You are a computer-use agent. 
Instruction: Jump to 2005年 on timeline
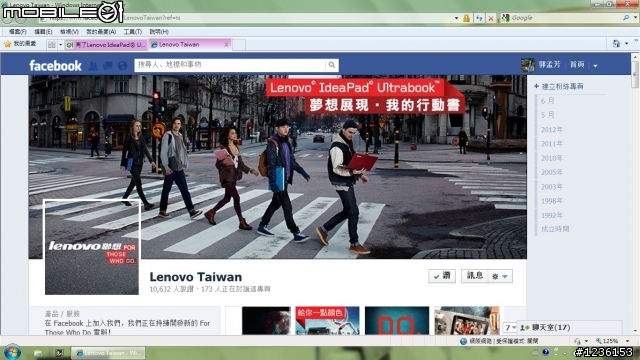(552, 172)
